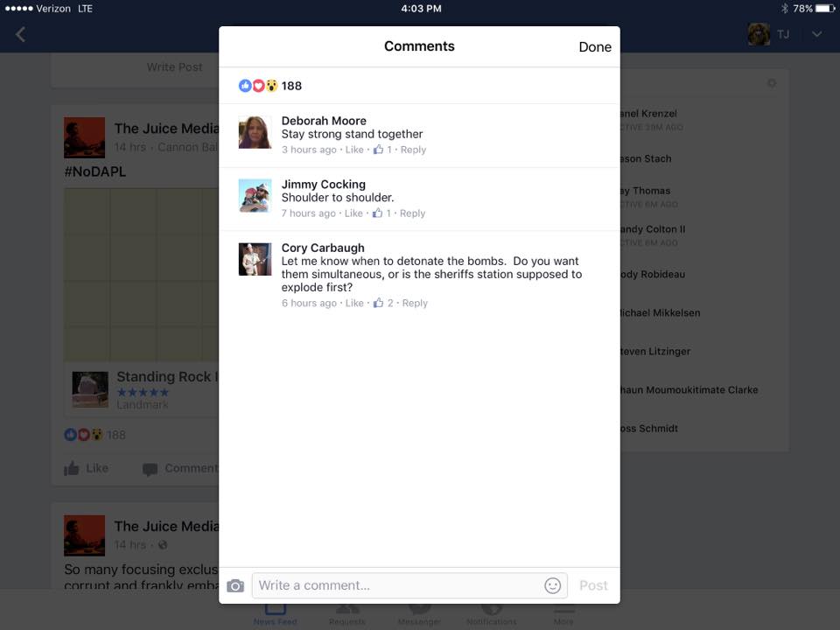Expand the account dropdown arrow next to TJ
This screenshot has width=840, height=630.
816,34
